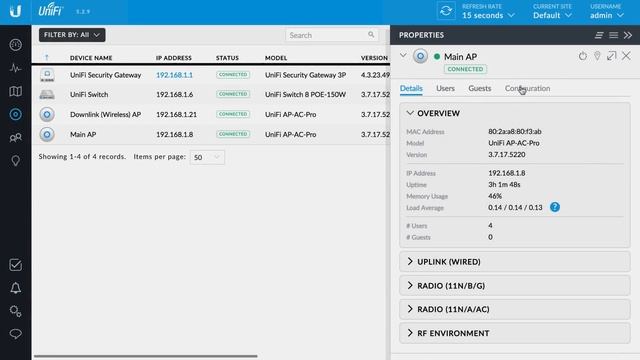Locate Main AP with pin icon

(597, 56)
